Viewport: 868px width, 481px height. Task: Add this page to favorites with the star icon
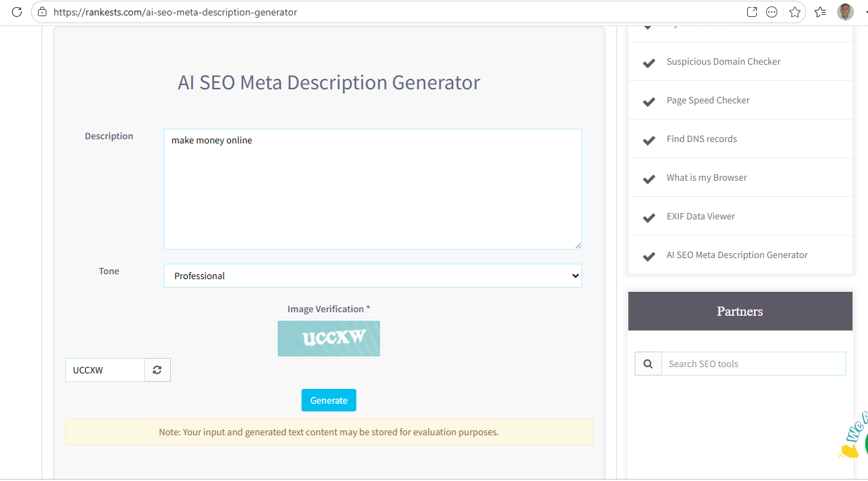point(795,12)
